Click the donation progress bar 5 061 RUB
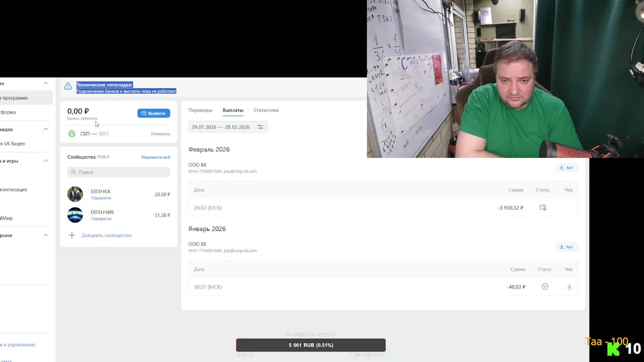Viewport: 644px width, 362px height. (311, 345)
